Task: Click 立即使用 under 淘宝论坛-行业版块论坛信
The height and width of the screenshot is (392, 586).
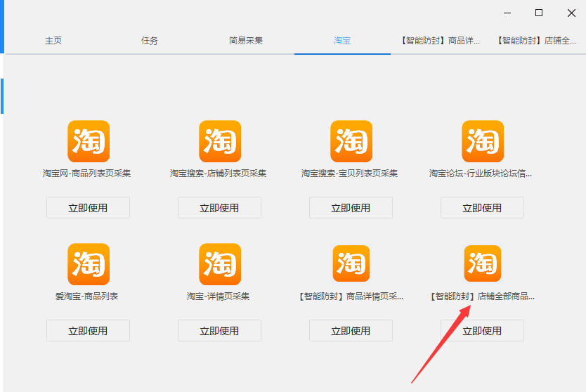Action: point(482,208)
